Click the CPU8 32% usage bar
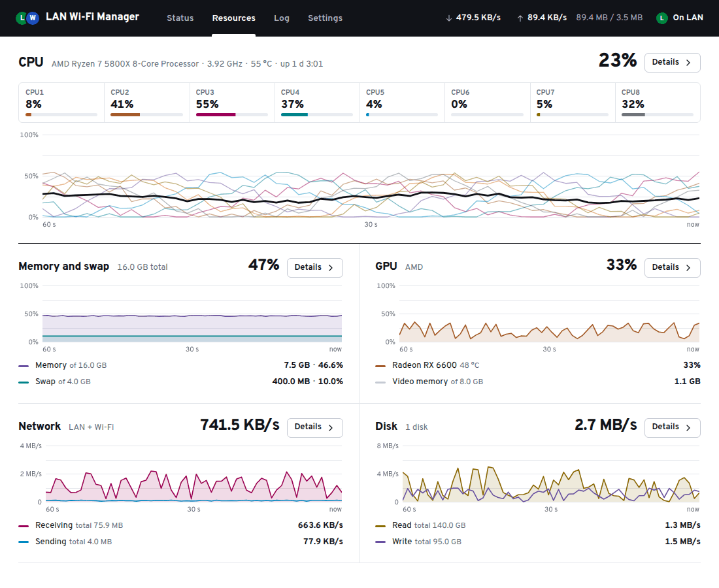Image resolution: width=719 pixels, height=588 pixels. (x=657, y=114)
